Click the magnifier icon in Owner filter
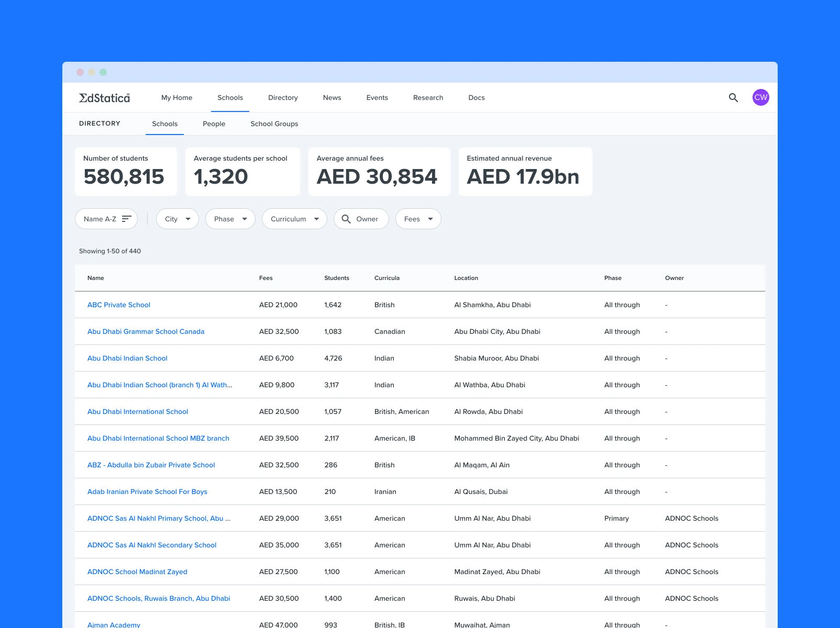This screenshot has width=840, height=628. point(346,219)
